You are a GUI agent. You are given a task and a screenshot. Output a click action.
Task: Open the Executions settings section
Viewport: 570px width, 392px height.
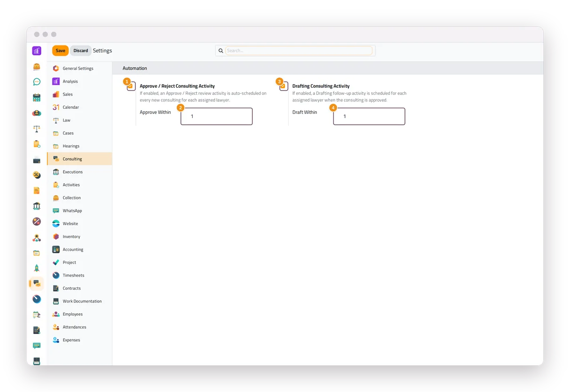point(80,172)
